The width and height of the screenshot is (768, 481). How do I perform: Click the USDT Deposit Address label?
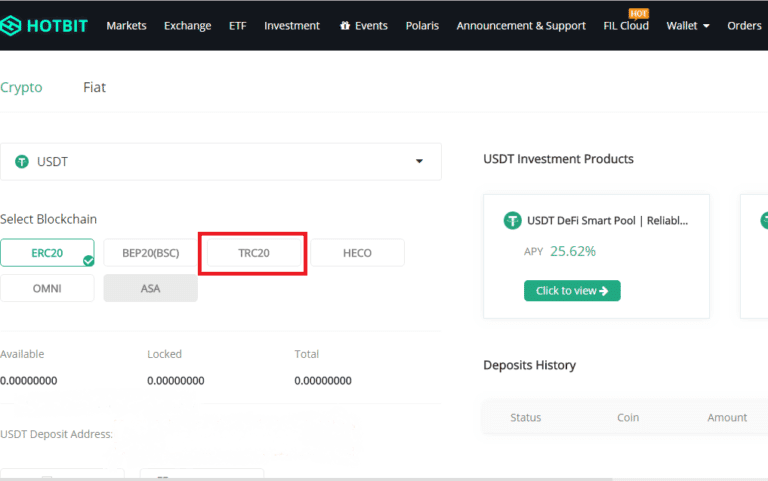56,434
